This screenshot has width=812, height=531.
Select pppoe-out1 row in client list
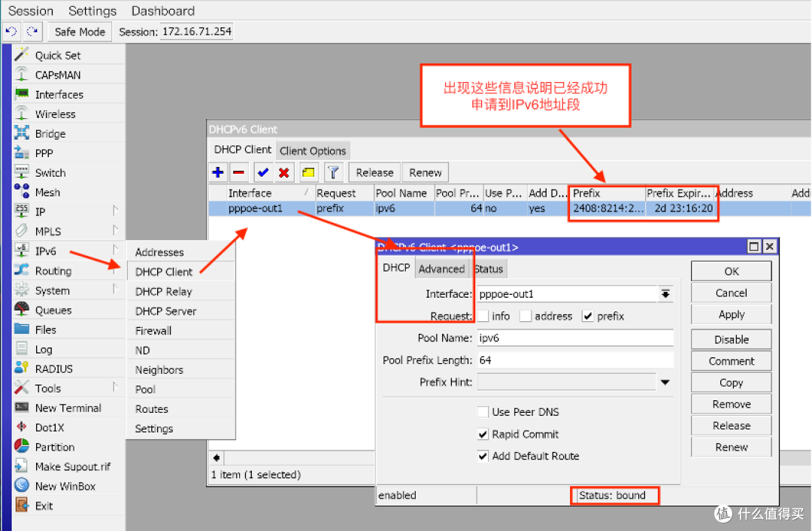[510, 208]
